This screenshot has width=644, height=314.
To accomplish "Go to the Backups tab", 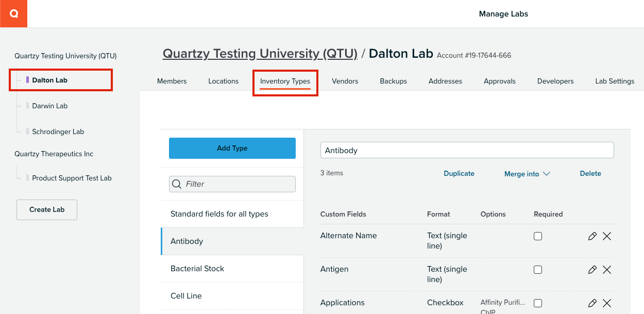I will (394, 81).
